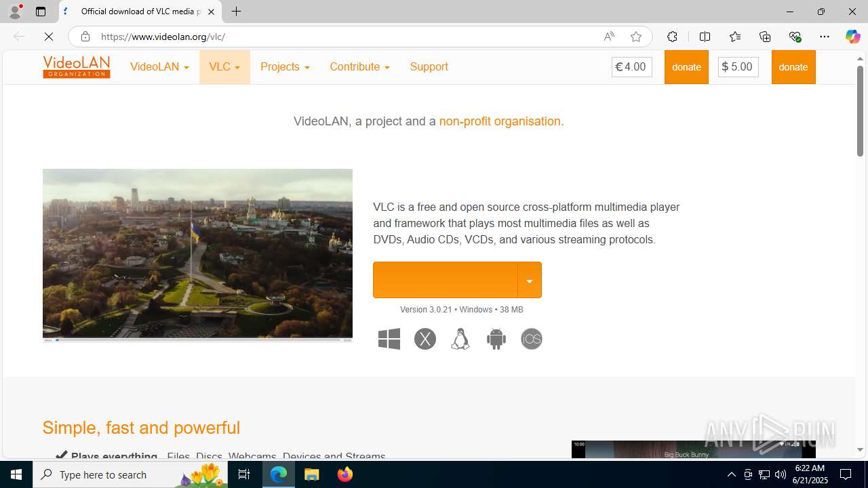Open the taskbar clock and date
Image resolution: width=868 pixels, height=488 pixels.
point(810,474)
